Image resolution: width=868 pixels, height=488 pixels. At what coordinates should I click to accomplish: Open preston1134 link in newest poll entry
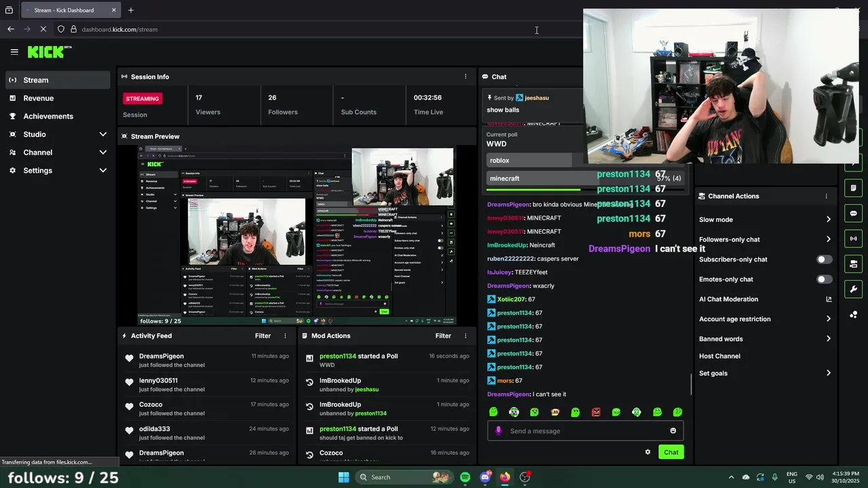(338, 356)
